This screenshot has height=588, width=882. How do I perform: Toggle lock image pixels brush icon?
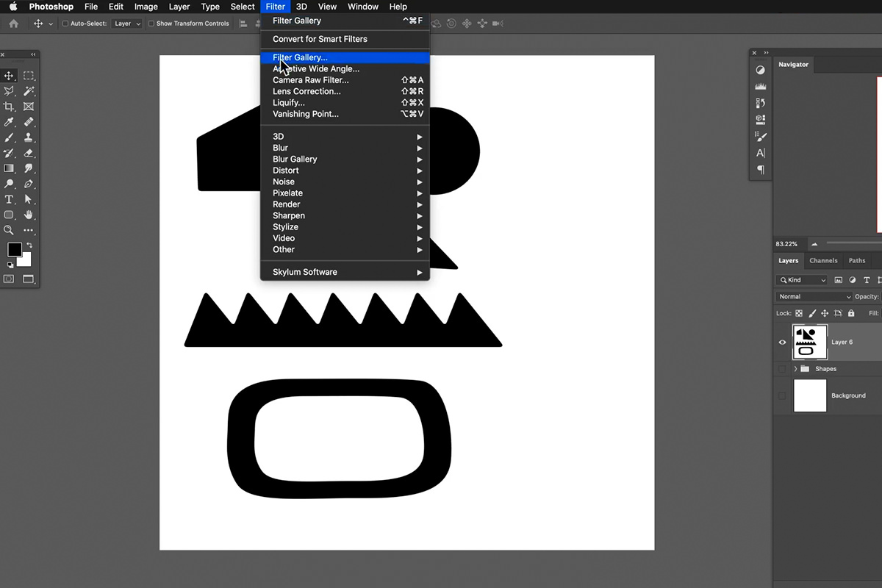click(812, 313)
